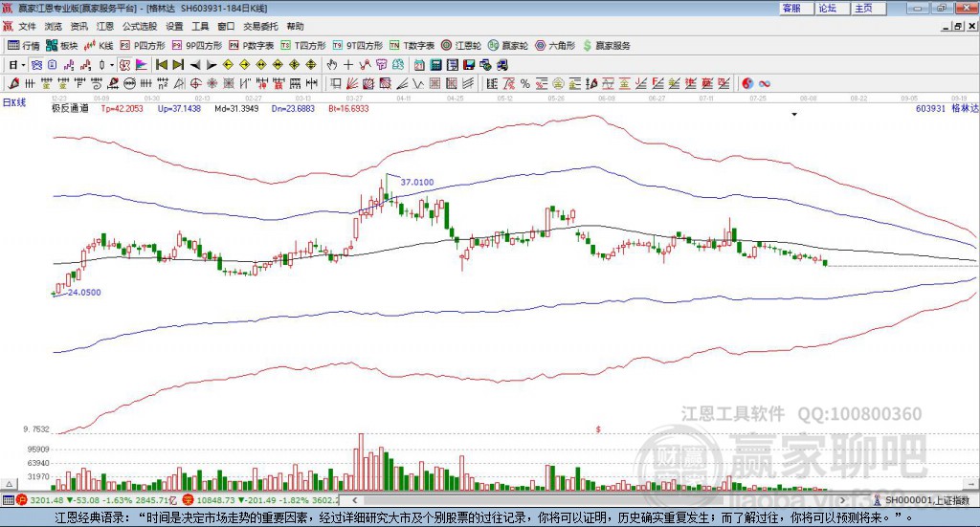Image resolution: width=980 pixels, height=527 pixels.
Task: Open the 文件 menu
Action: pyautogui.click(x=28, y=26)
